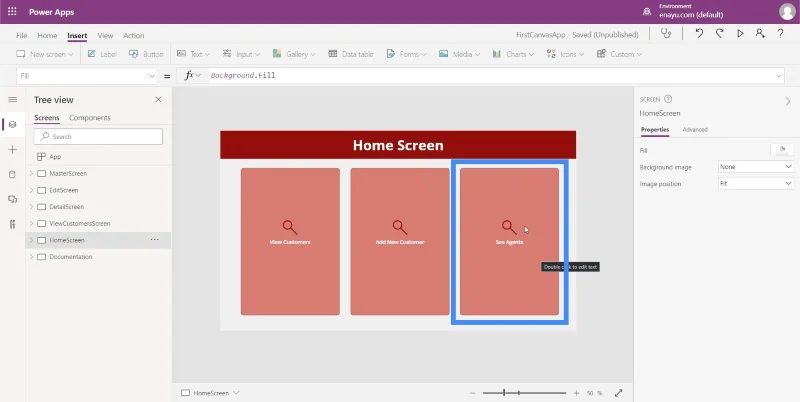Expand the ViewCustomersScreen tree node
The height and width of the screenshot is (402, 800).
[31, 223]
